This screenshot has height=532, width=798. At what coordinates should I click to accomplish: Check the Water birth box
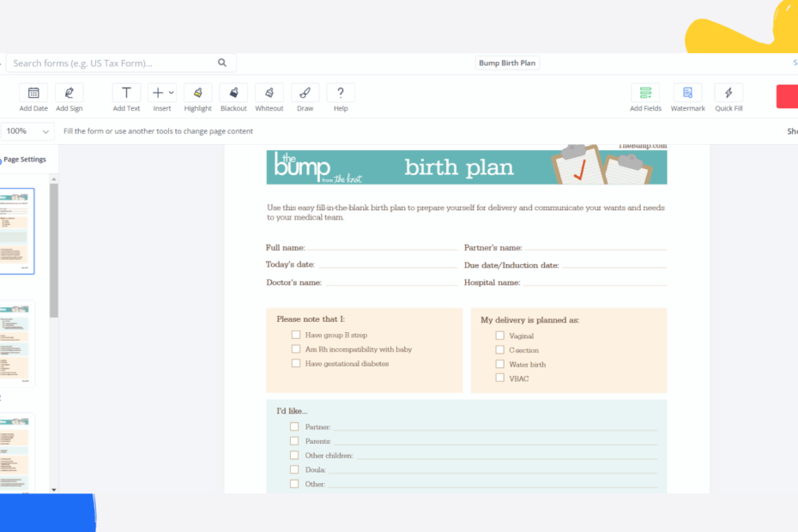click(499, 364)
